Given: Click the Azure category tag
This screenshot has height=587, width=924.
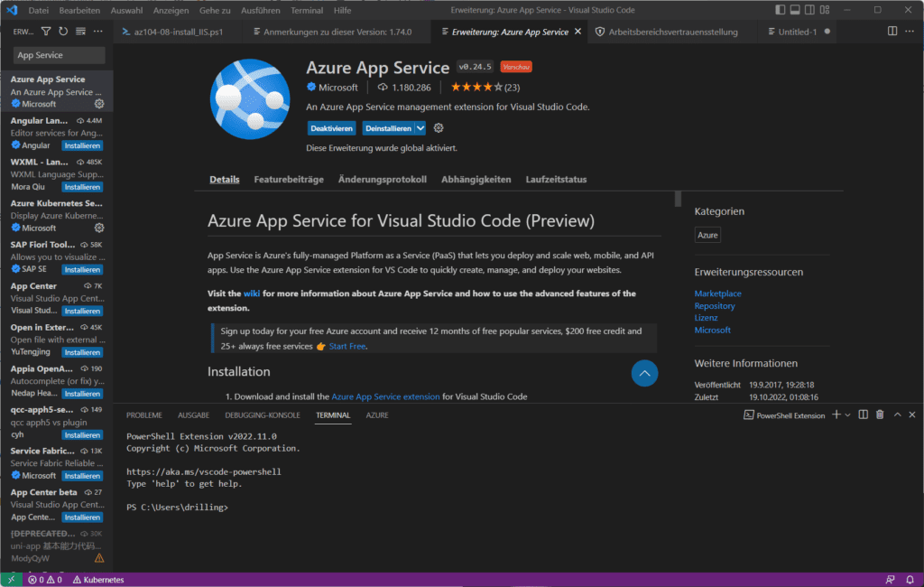Looking at the screenshot, I should click(707, 235).
